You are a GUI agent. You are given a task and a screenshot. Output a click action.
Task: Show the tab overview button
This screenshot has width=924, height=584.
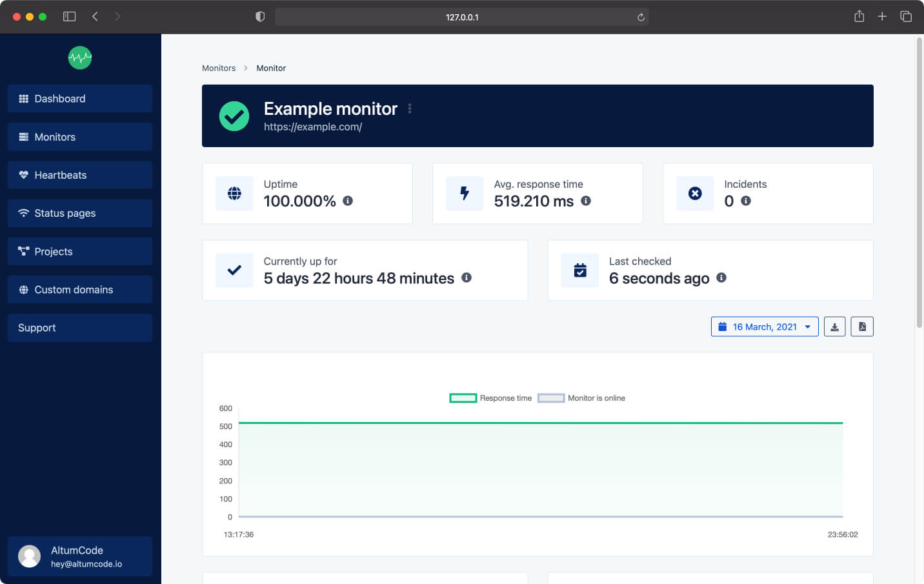click(906, 16)
